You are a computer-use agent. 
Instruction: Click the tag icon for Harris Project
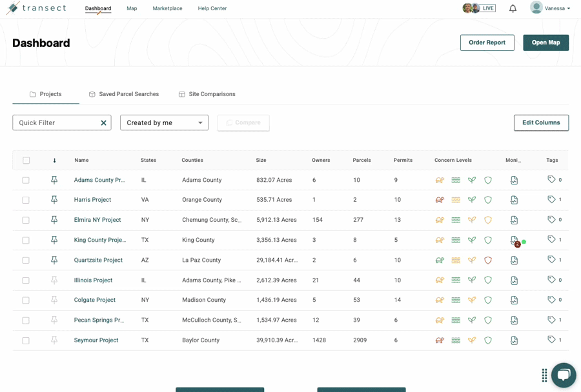click(x=551, y=200)
